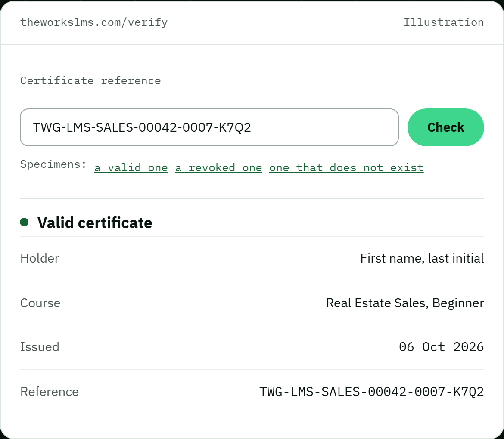
Task: Click the 'Illustration' label in header
Action: click(x=444, y=22)
